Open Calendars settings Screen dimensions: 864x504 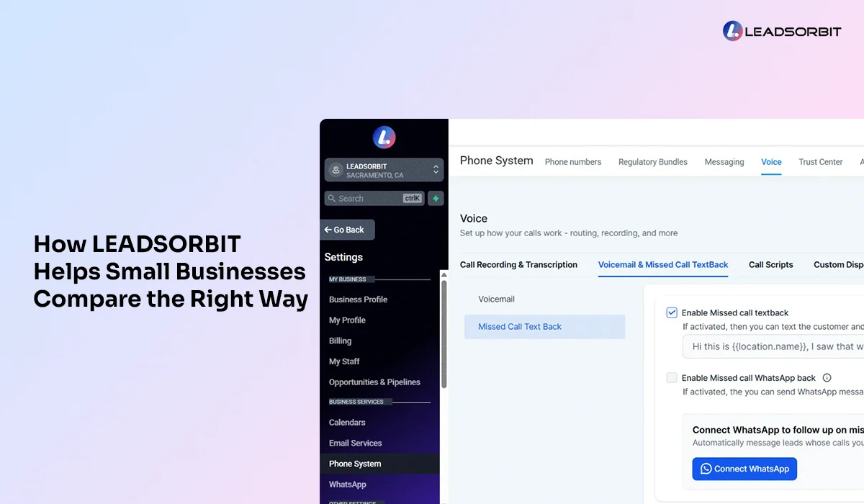click(347, 423)
